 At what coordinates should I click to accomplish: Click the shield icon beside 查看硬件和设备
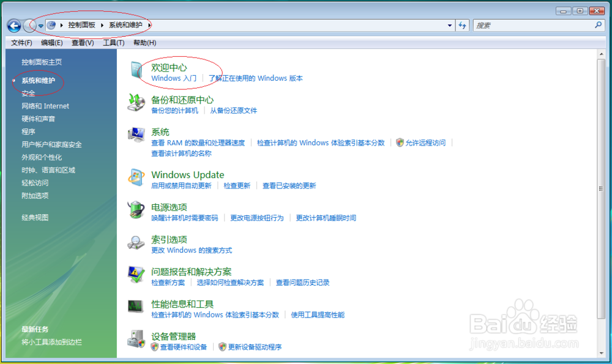[x=155, y=346]
